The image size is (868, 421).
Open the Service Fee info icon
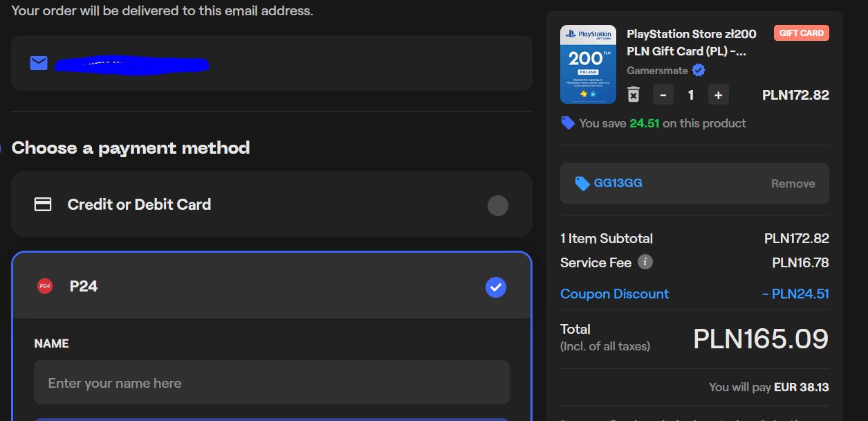645,262
